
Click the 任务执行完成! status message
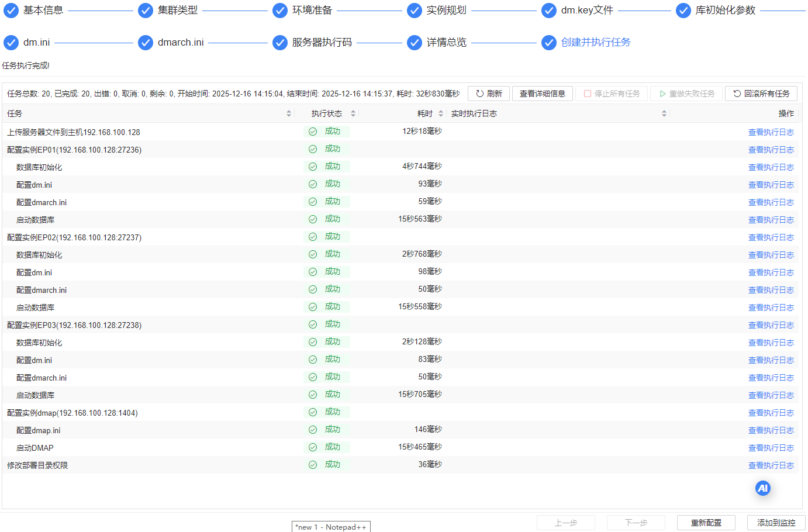point(26,65)
